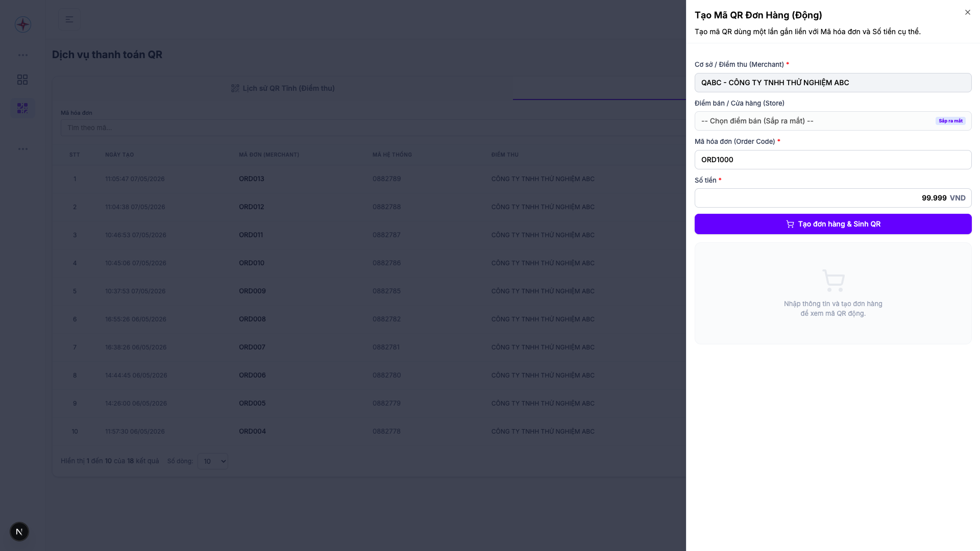
Task: Click the STT column header
Action: click(75, 155)
